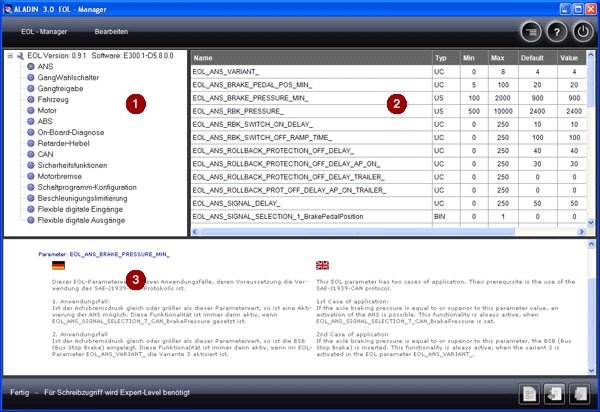Click table scrollbar down arrow

click(590, 222)
